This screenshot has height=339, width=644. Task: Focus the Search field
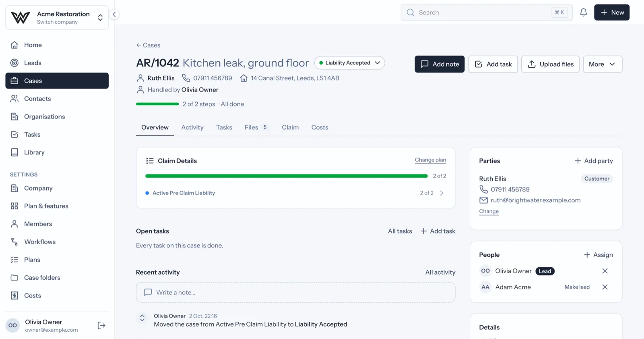coord(487,12)
